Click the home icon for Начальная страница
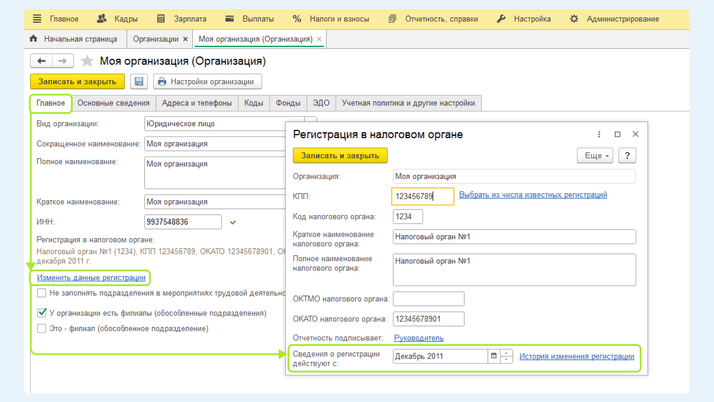Image resolution: width=714 pixels, height=402 pixels. (x=34, y=39)
